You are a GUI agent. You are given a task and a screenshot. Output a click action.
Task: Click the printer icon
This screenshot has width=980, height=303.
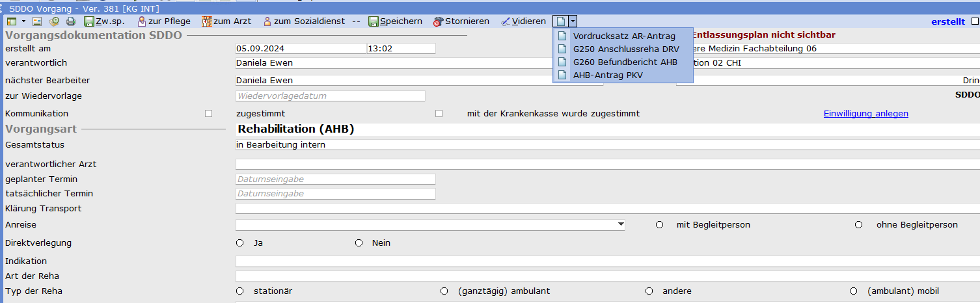[70, 21]
